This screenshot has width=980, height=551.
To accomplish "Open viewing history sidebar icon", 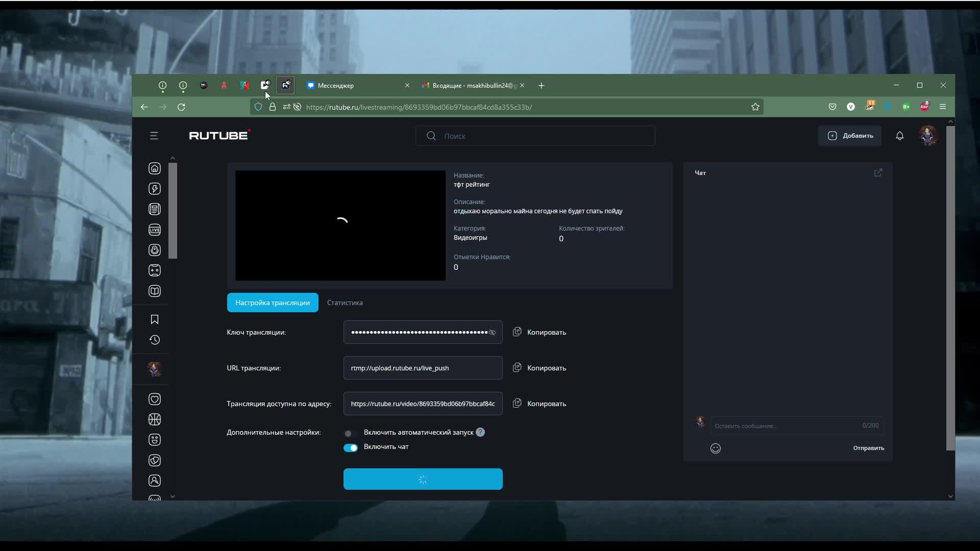I will pos(155,340).
